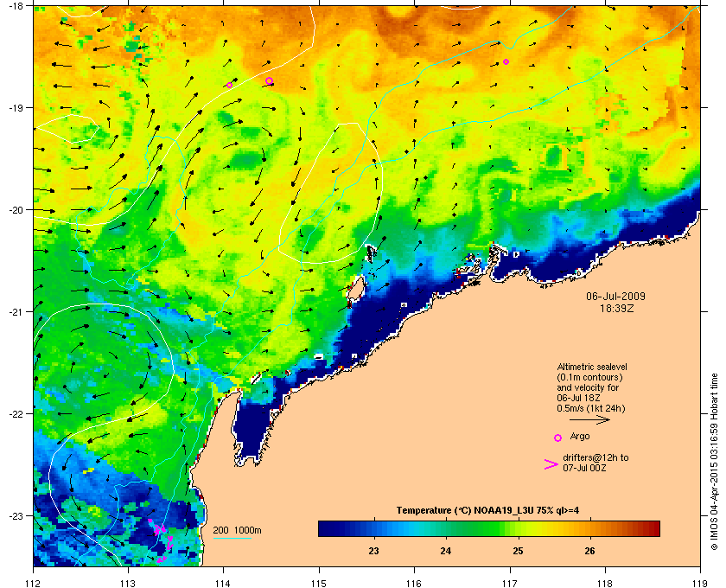This screenshot has width=726, height=588.
Task: Click the magenta drifter track cluster
Action: 161,540
